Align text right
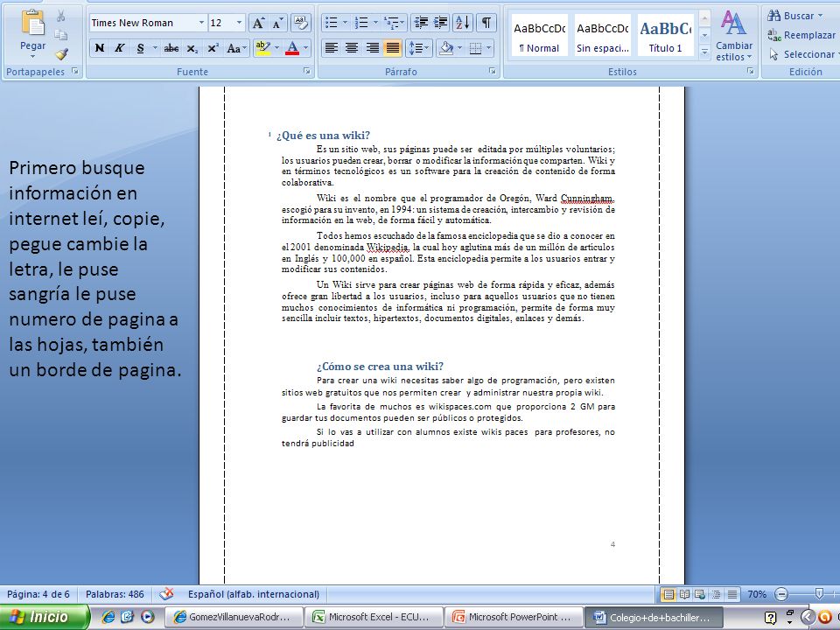Screen dimensions: 840x630 pyautogui.click(x=372, y=48)
